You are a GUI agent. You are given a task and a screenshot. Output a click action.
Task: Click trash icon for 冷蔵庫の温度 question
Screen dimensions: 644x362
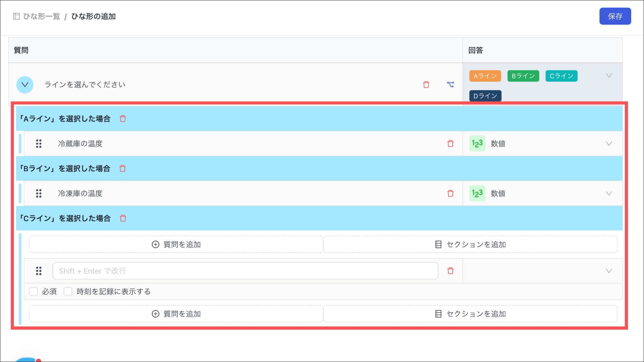pyautogui.click(x=450, y=144)
